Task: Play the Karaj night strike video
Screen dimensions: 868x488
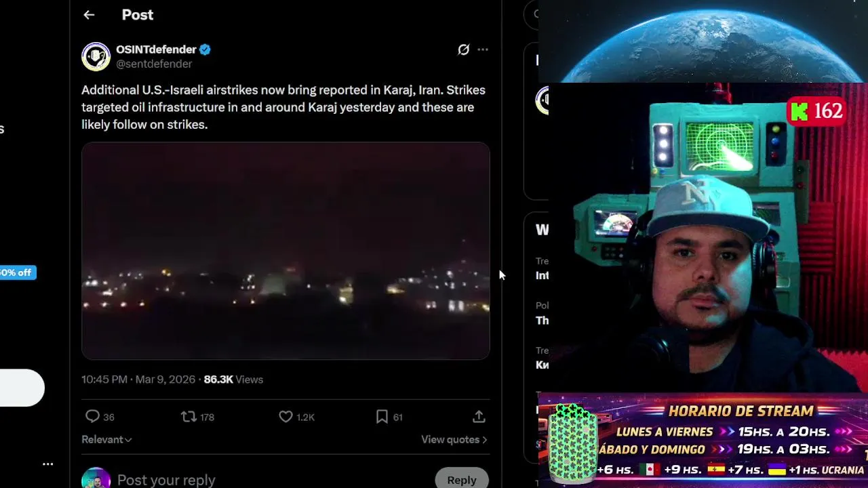Action: click(x=285, y=251)
